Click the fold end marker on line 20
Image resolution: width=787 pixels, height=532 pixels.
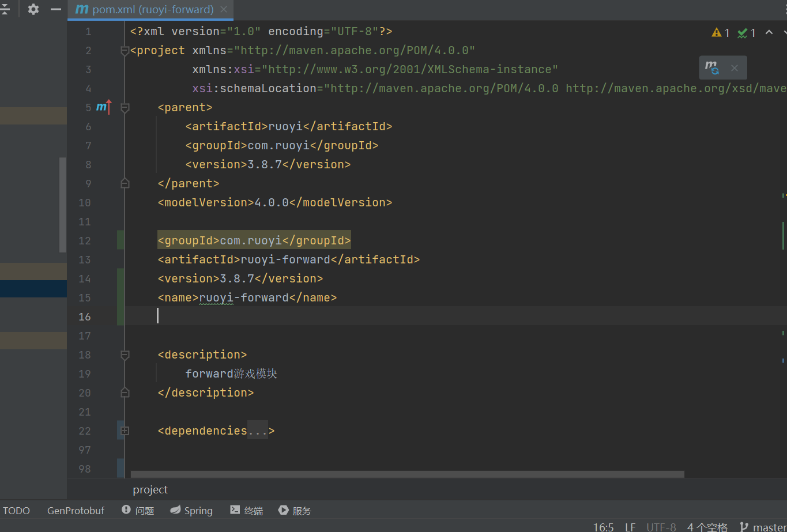(125, 393)
